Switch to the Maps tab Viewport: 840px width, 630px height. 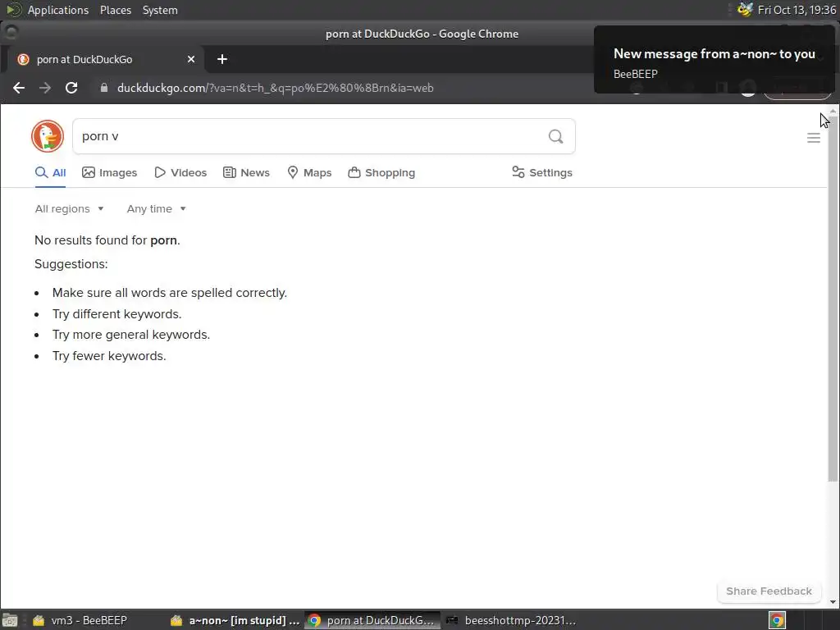309,172
